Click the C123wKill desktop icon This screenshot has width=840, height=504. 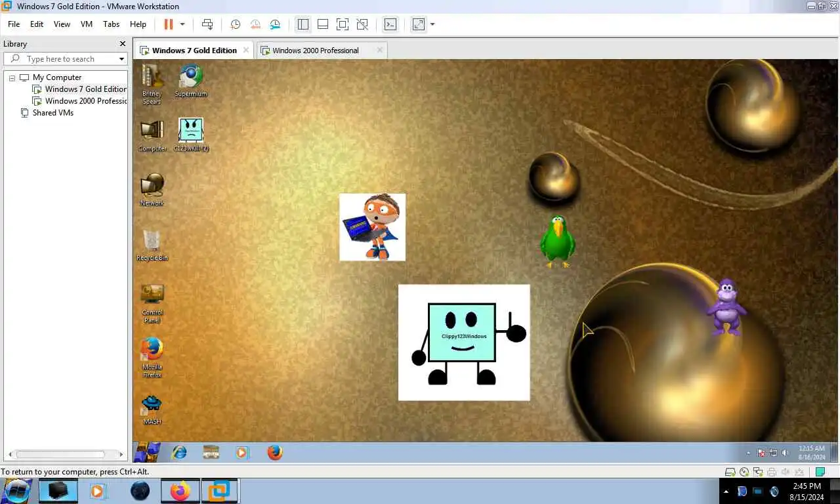191,135
